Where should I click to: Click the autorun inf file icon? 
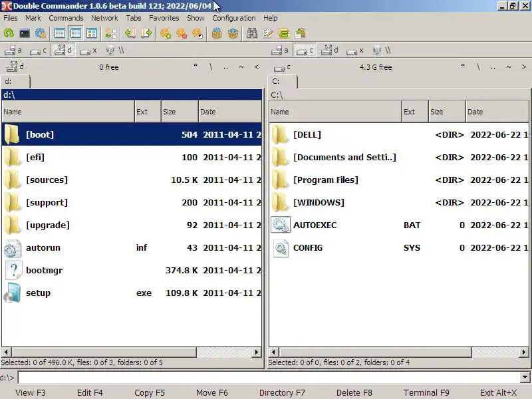(13, 248)
